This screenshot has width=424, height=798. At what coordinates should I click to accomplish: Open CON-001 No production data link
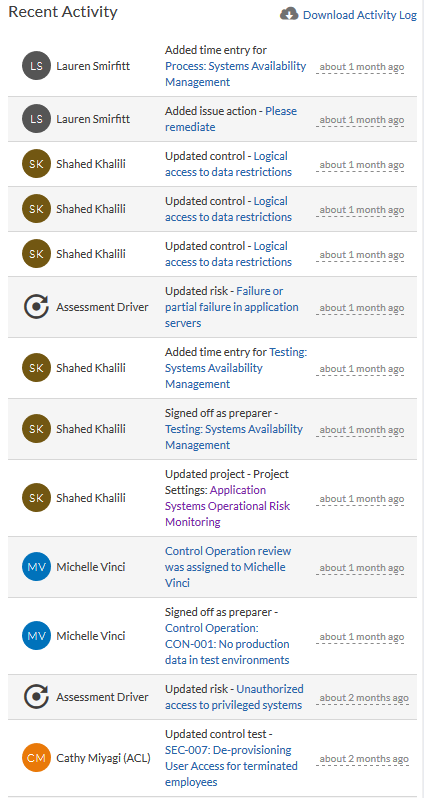point(227,644)
